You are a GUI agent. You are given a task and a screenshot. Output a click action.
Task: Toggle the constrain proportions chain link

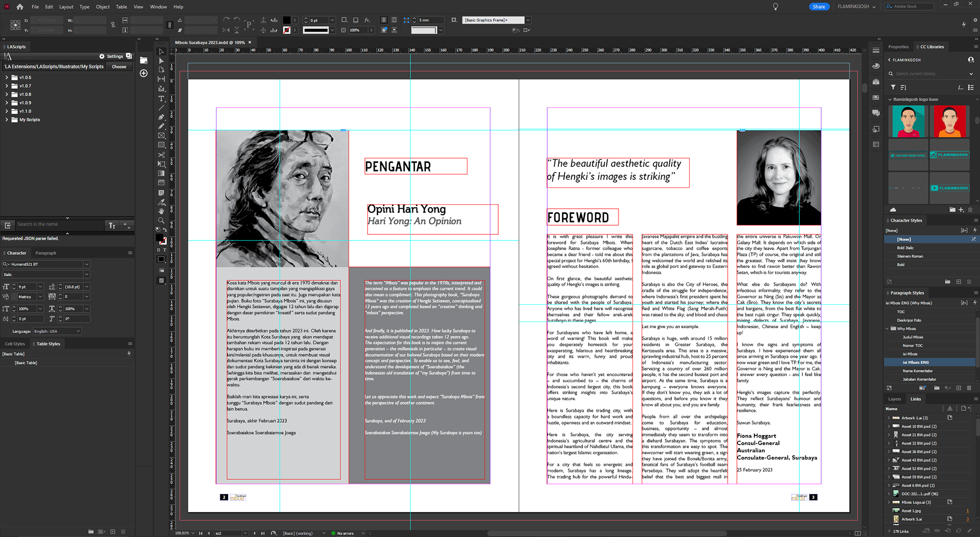pos(113,25)
